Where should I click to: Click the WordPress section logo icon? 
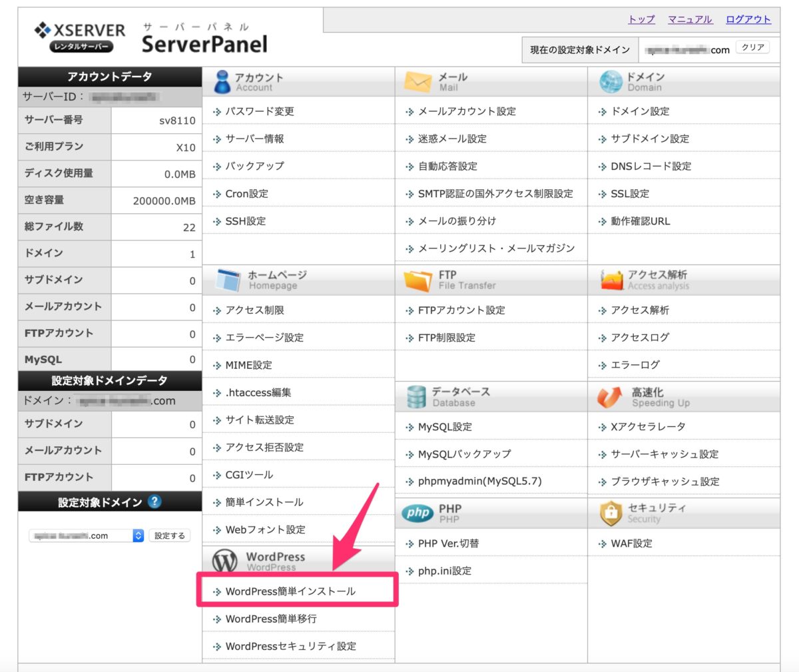pyautogui.click(x=225, y=561)
